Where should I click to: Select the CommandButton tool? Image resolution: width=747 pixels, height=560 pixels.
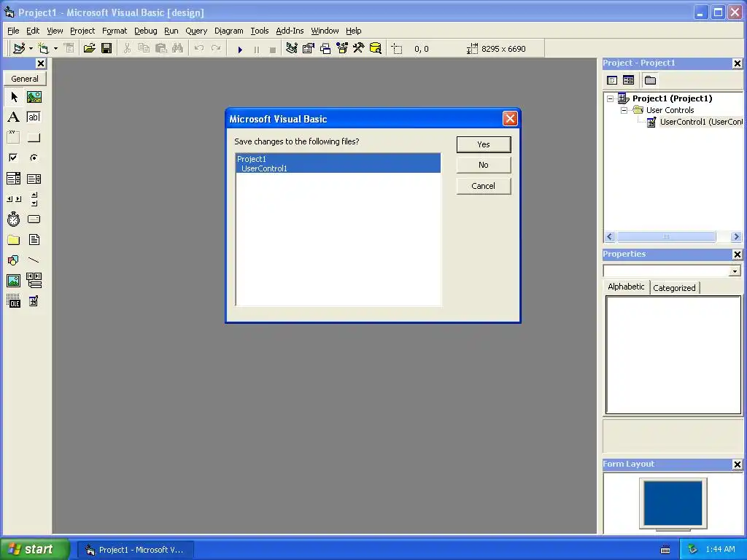pyautogui.click(x=34, y=138)
